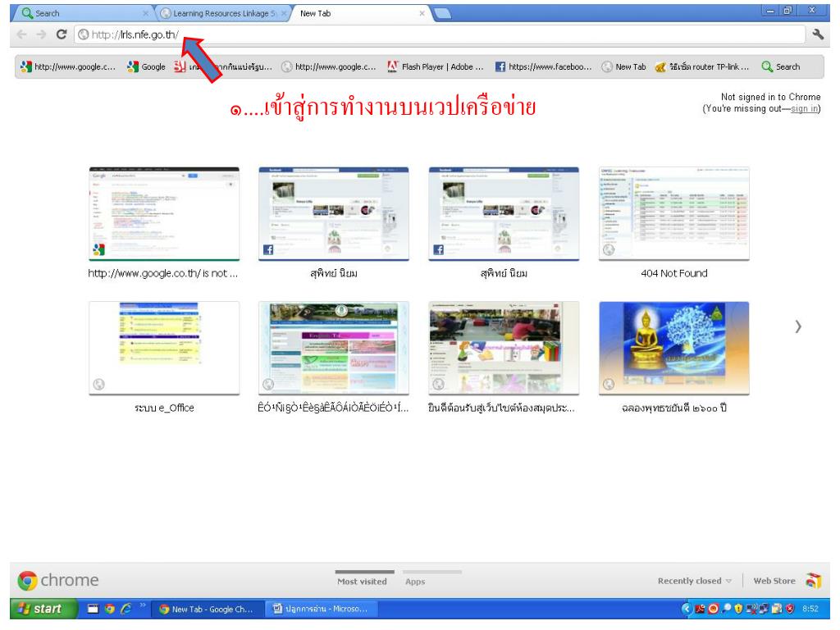Viewport: 840px width, 630px height.
Task: Select the Most visited section
Action: [x=362, y=582]
